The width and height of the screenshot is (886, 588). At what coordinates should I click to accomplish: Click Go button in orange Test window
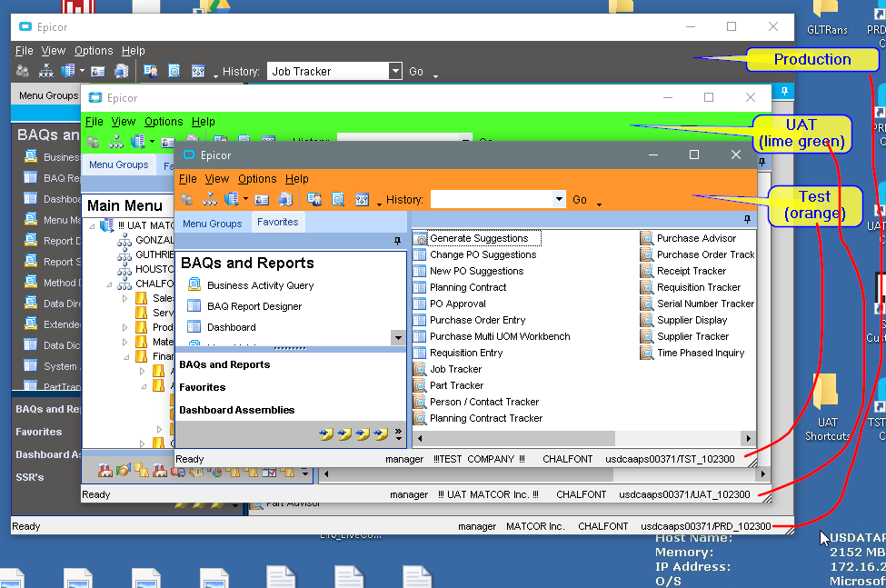[580, 199]
